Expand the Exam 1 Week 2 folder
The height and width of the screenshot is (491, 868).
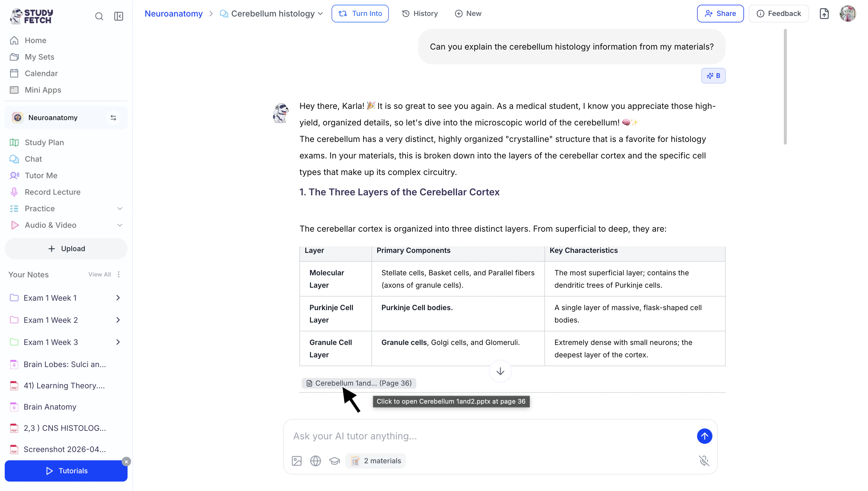pyautogui.click(x=118, y=320)
